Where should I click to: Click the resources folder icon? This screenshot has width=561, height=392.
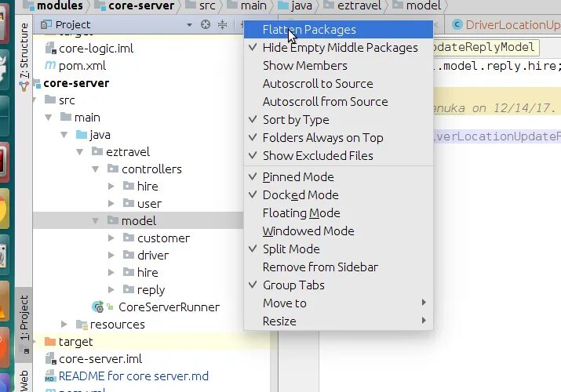click(82, 324)
